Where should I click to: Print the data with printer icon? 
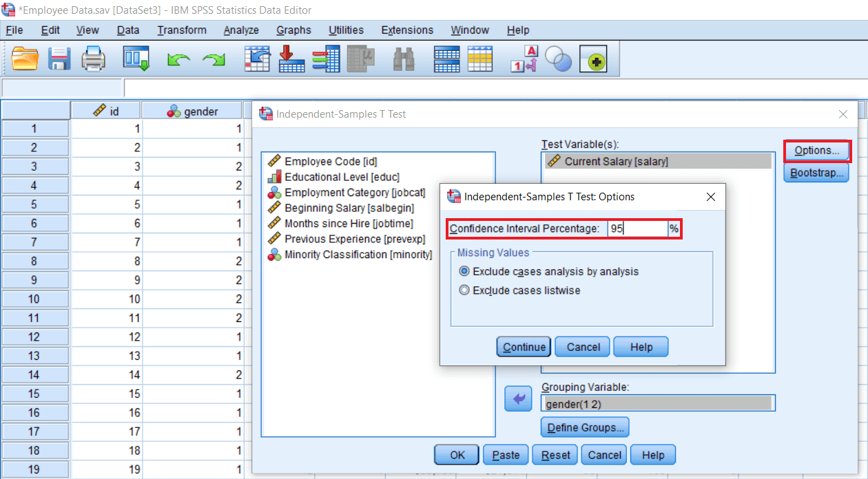pyautogui.click(x=94, y=59)
